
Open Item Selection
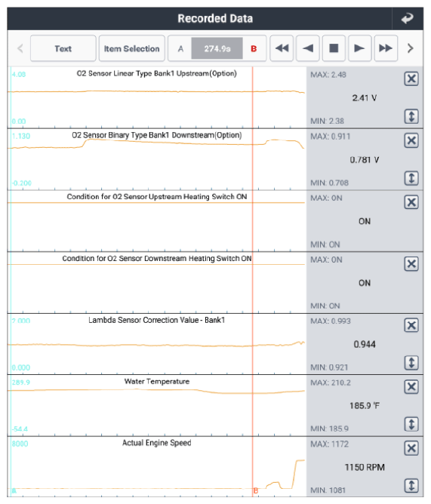pos(131,48)
